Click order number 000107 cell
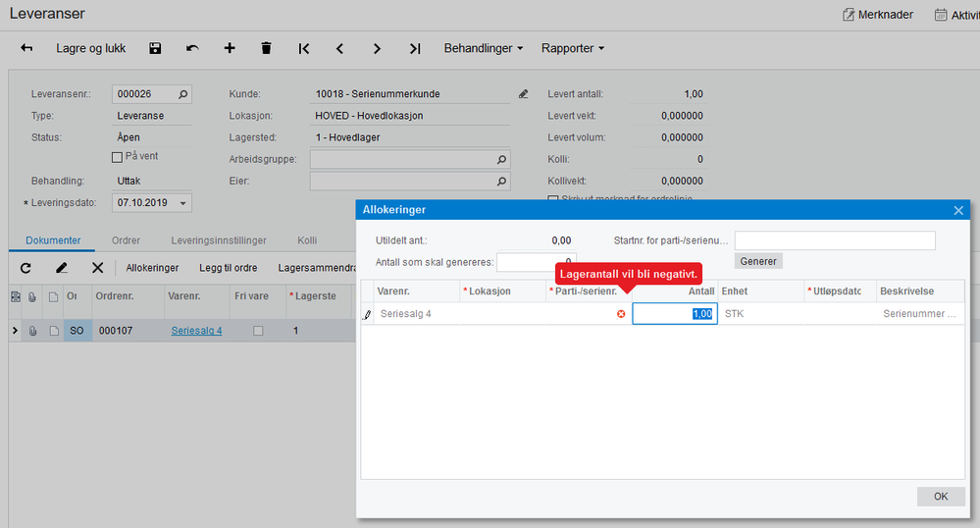The width and height of the screenshot is (980, 528). pos(129,331)
